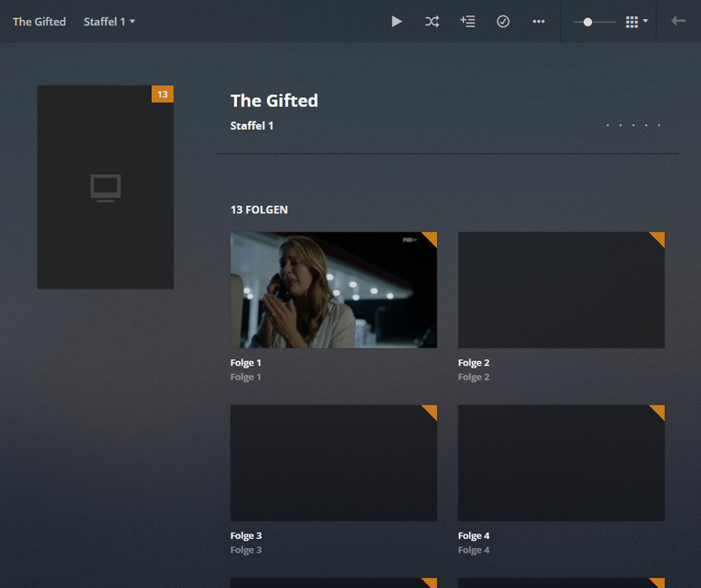Open The Gifted title heading link
Viewport: 701px width, 588px height.
tap(274, 101)
